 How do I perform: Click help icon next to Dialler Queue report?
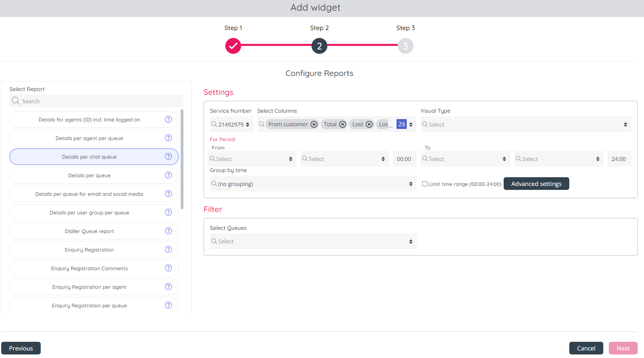click(168, 231)
